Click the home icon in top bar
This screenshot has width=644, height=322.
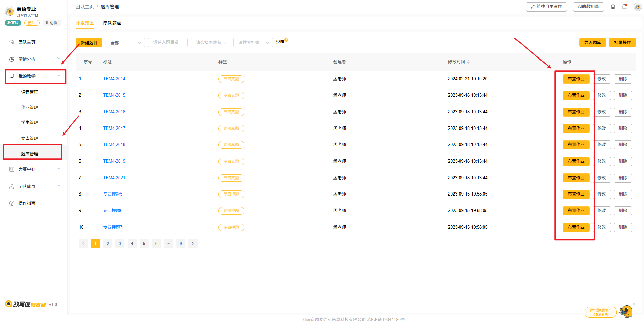point(613,7)
